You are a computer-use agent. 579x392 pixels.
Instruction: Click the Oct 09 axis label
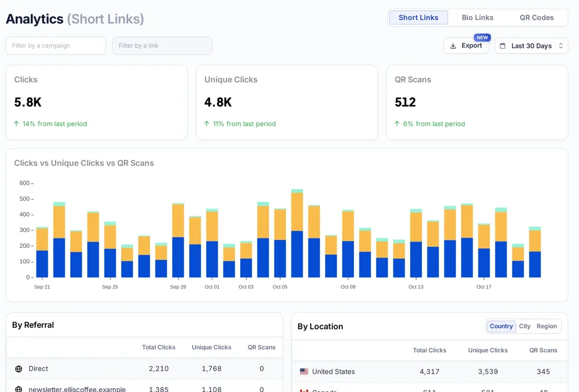[348, 287]
